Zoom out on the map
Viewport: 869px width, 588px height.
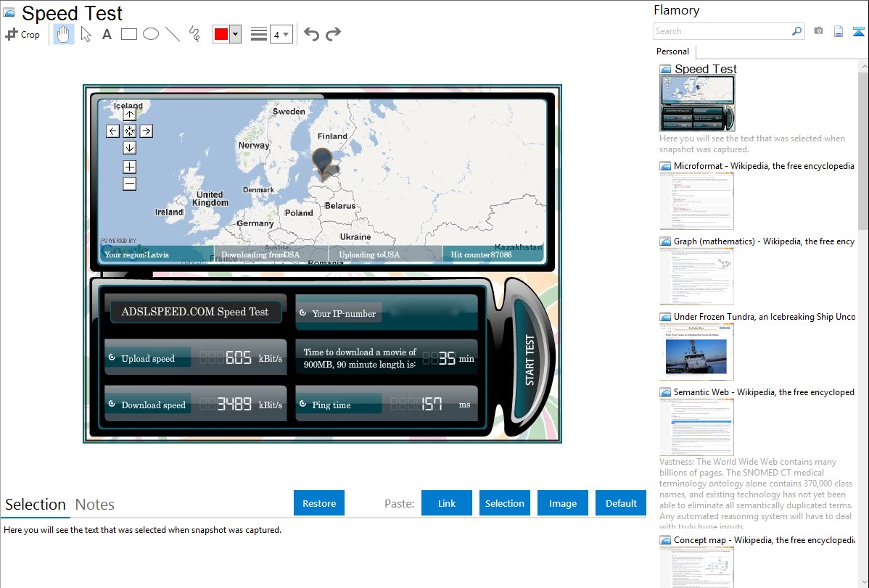pos(130,184)
